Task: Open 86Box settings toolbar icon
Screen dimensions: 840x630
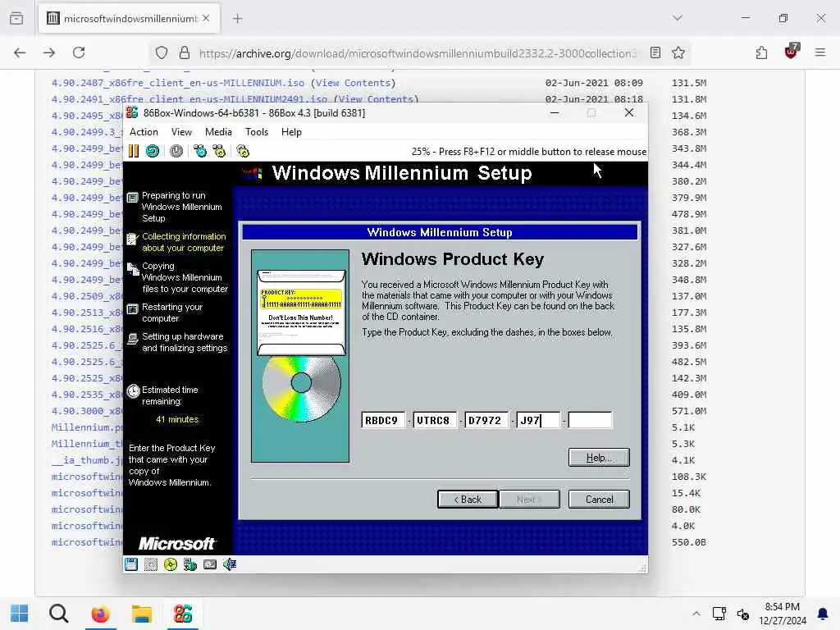Action: (243, 151)
